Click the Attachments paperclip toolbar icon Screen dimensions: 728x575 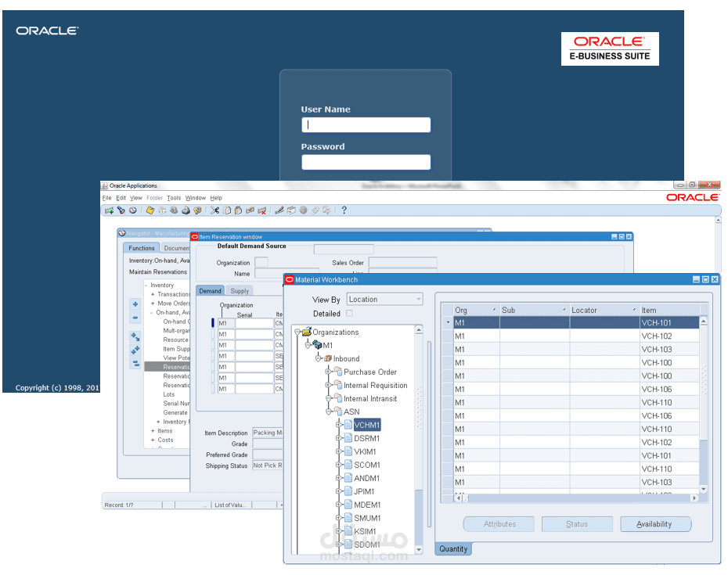point(315,210)
